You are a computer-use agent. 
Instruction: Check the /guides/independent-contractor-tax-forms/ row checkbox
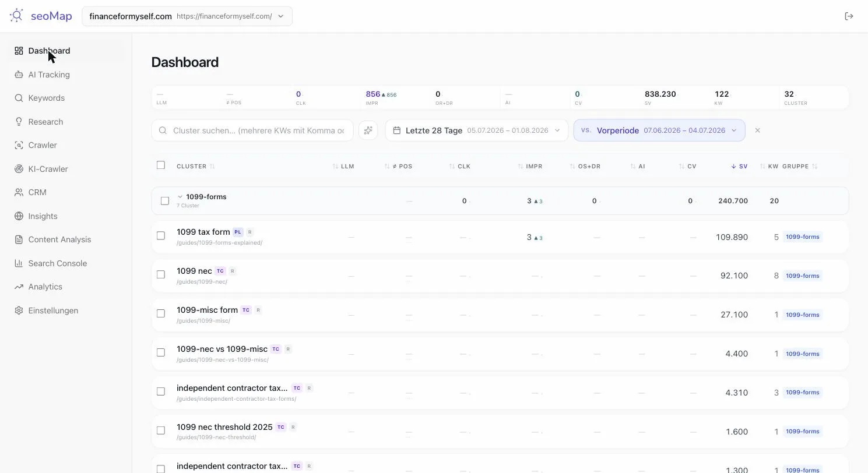click(161, 391)
